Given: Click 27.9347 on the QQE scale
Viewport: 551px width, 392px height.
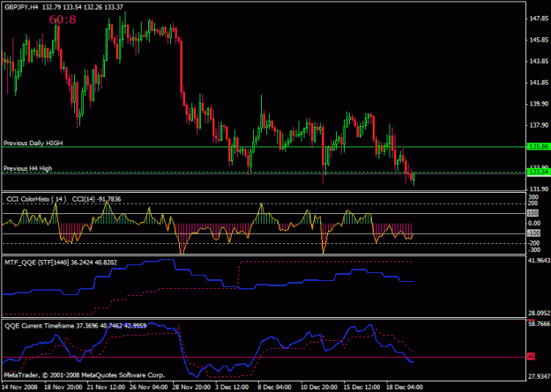Looking at the screenshot, I should pos(540,376).
